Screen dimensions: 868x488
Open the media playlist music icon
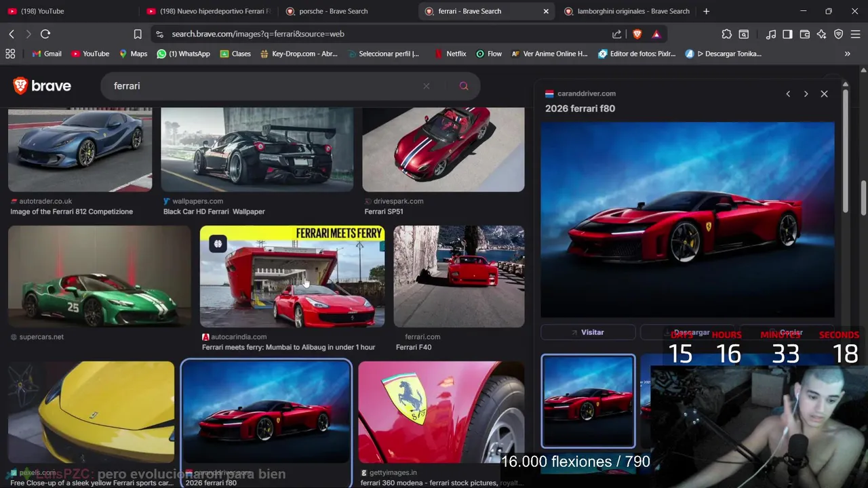(771, 34)
